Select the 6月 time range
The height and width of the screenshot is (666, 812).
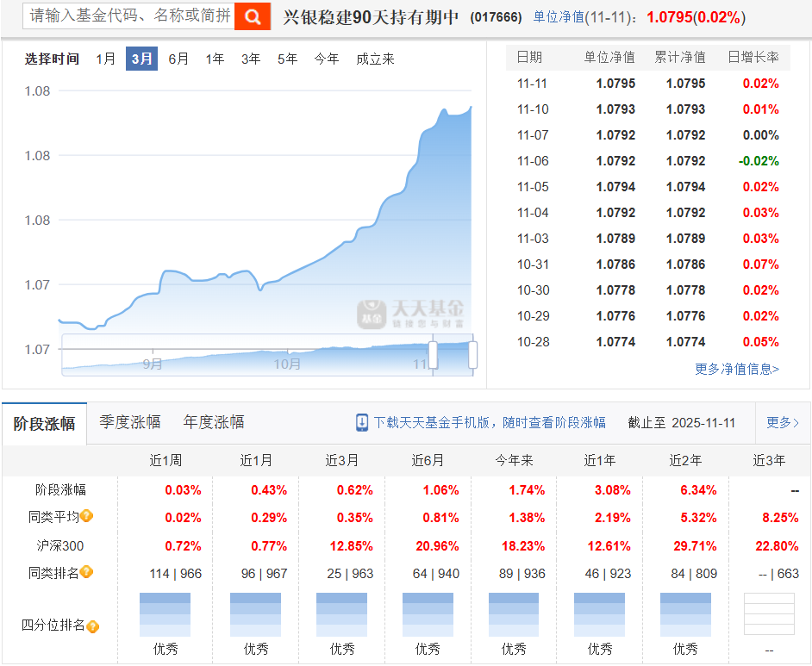[178, 59]
